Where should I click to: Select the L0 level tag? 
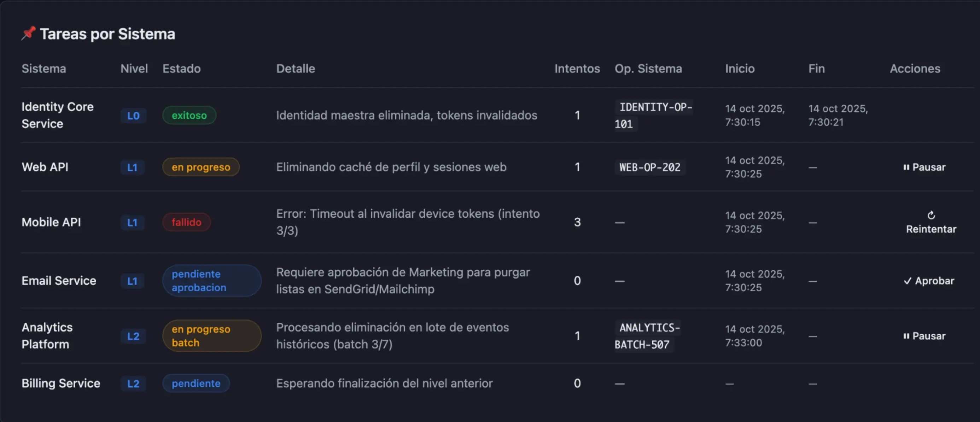(x=133, y=116)
